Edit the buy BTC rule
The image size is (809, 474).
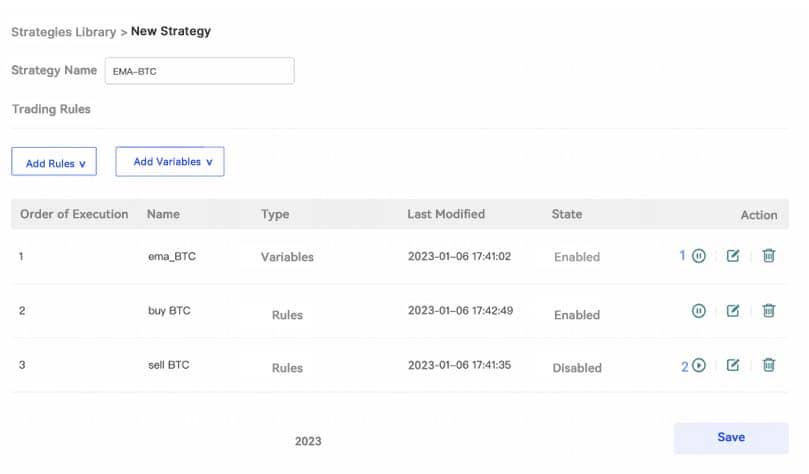(x=733, y=311)
